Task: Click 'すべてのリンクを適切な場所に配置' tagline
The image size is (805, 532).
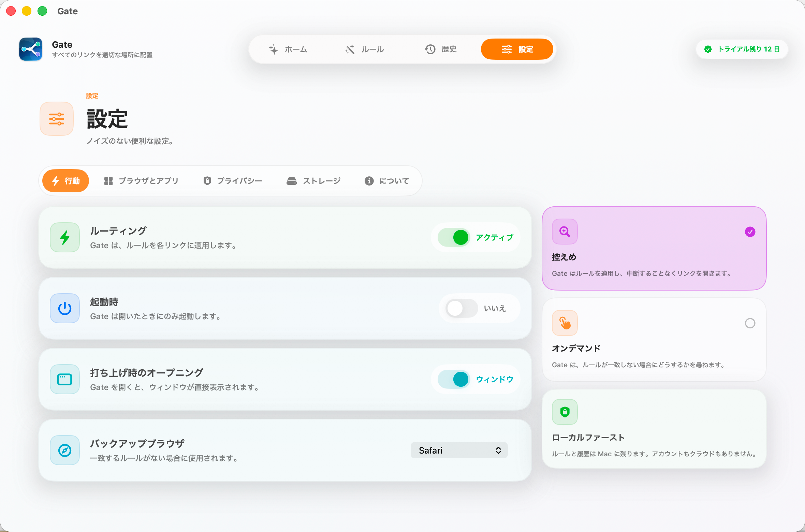Action: [x=102, y=55]
